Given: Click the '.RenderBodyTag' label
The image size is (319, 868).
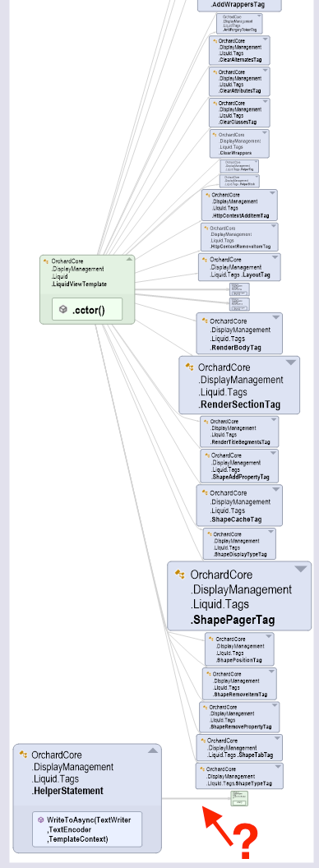Looking at the screenshot, I should click(x=235, y=349).
